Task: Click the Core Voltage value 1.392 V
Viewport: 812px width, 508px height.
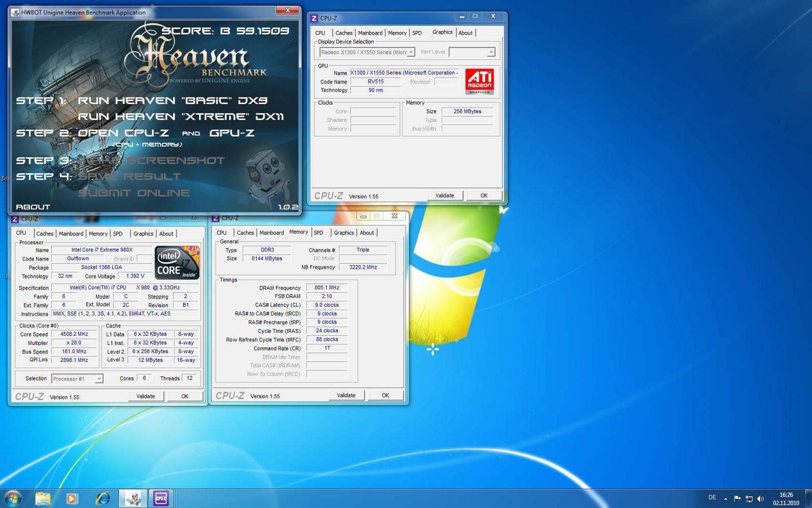Action: (x=135, y=276)
